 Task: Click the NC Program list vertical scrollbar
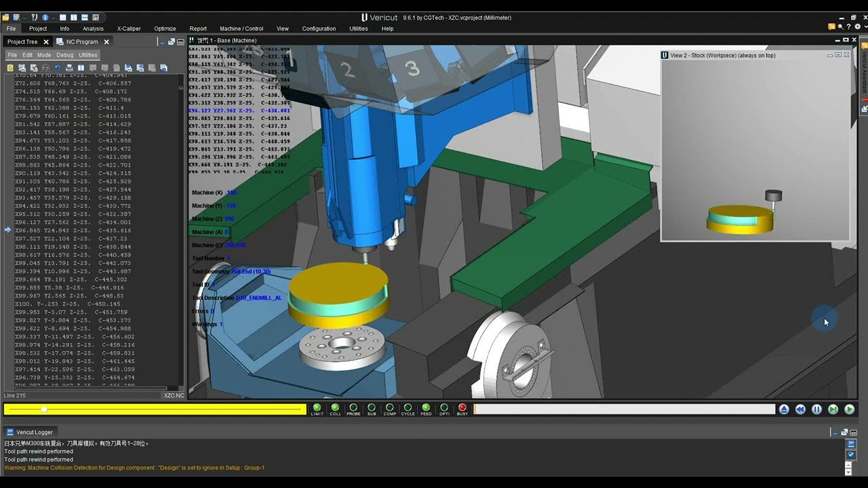[x=181, y=230]
